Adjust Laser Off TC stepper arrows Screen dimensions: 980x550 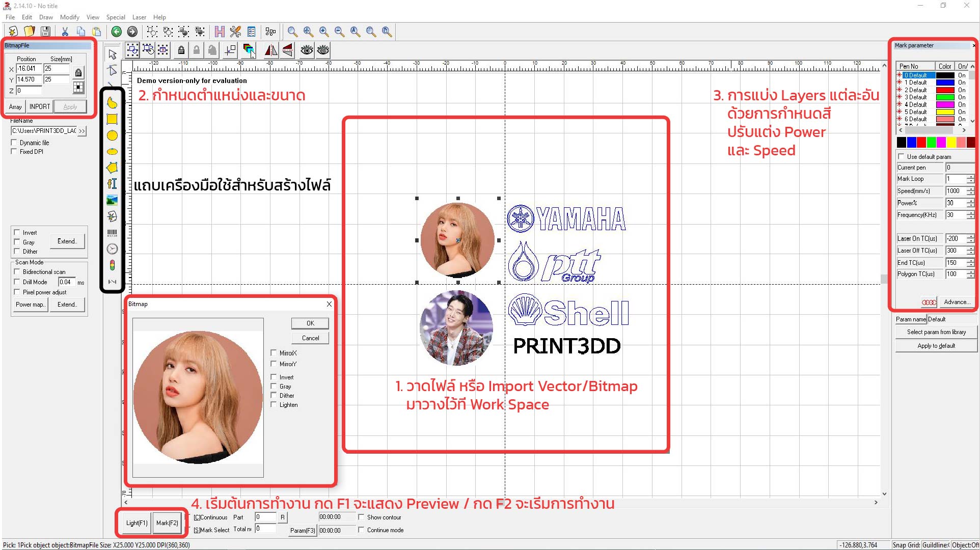click(971, 251)
